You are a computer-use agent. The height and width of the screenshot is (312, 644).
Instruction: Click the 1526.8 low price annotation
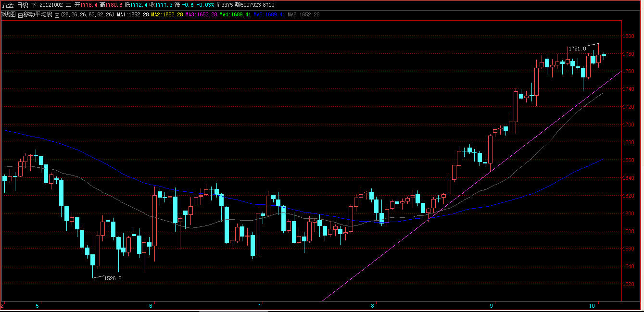pyautogui.click(x=113, y=278)
